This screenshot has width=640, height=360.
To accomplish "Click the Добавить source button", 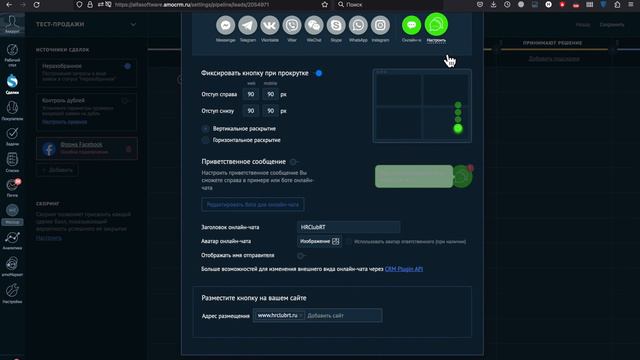I will tap(57, 170).
